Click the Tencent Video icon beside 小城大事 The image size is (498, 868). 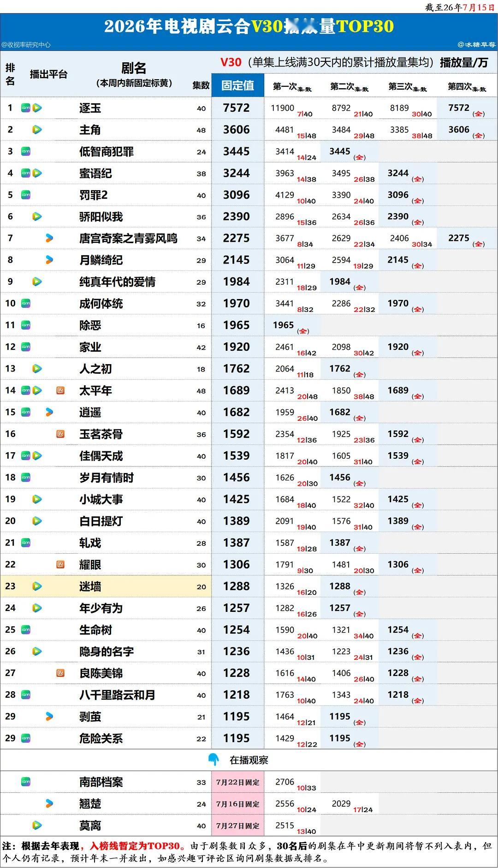pyautogui.click(x=37, y=499)
